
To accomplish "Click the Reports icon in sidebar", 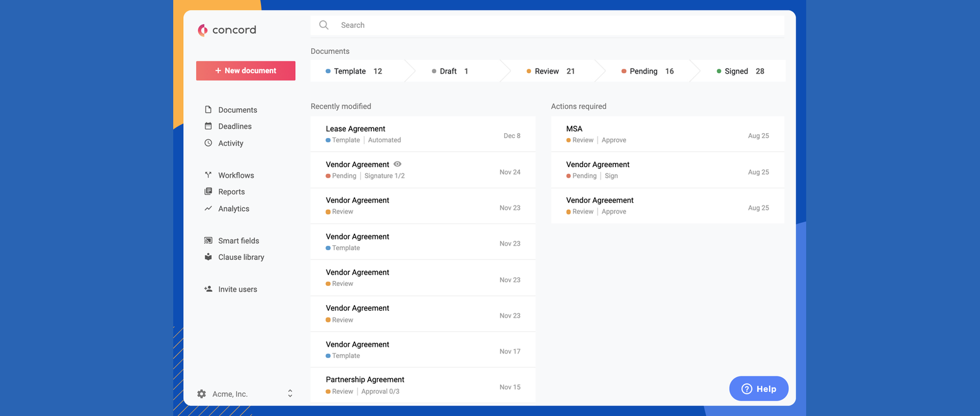I will click(x=208, y=191).
